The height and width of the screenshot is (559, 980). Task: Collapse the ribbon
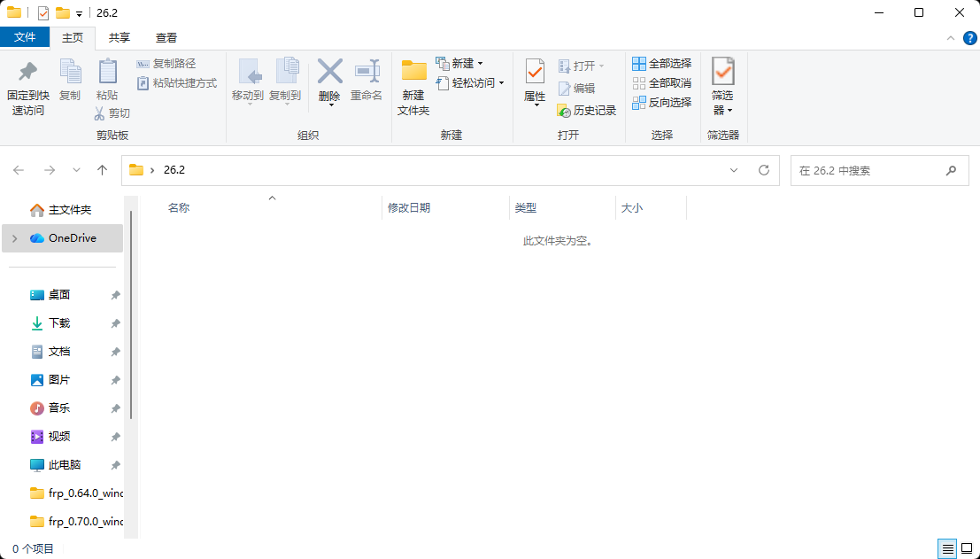point(951,38)
